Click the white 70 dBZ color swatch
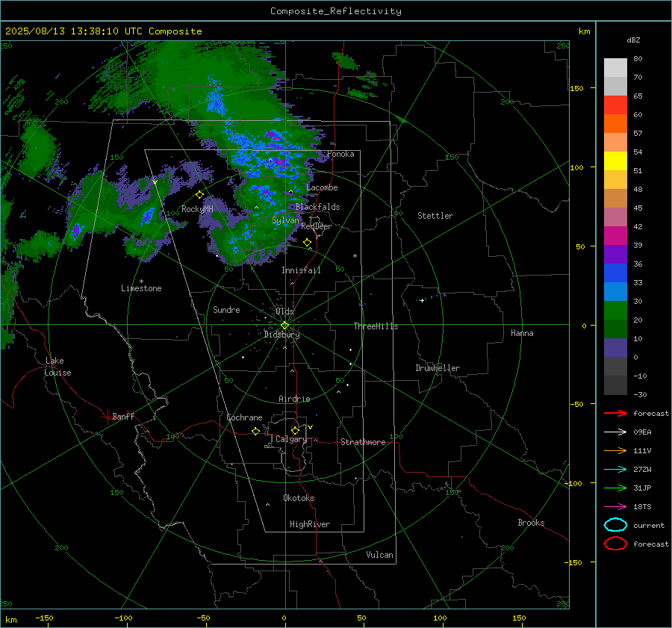The height and width of the screenshot is (628, 672). 615,68
